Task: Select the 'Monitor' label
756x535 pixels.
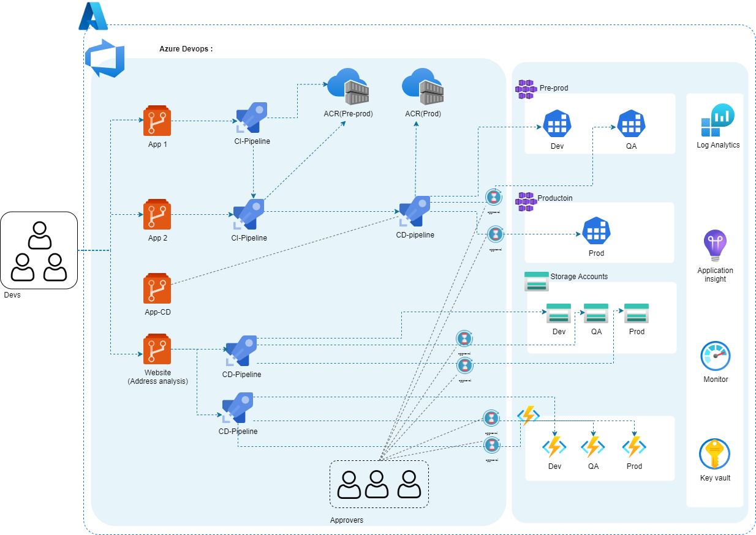Action: click(x=716, y=380)
